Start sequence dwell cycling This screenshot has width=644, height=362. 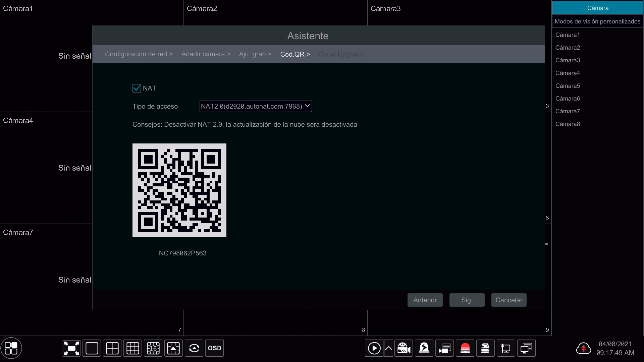pyautogui.click(x=194, y=348)
